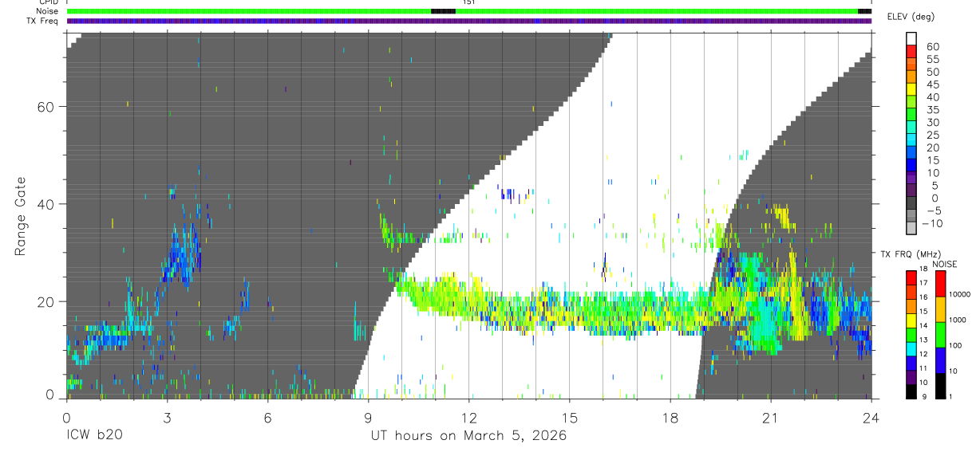
Task: Select the "TX FRQ (MHz)" legend title
Action: (x=910, y=254)
